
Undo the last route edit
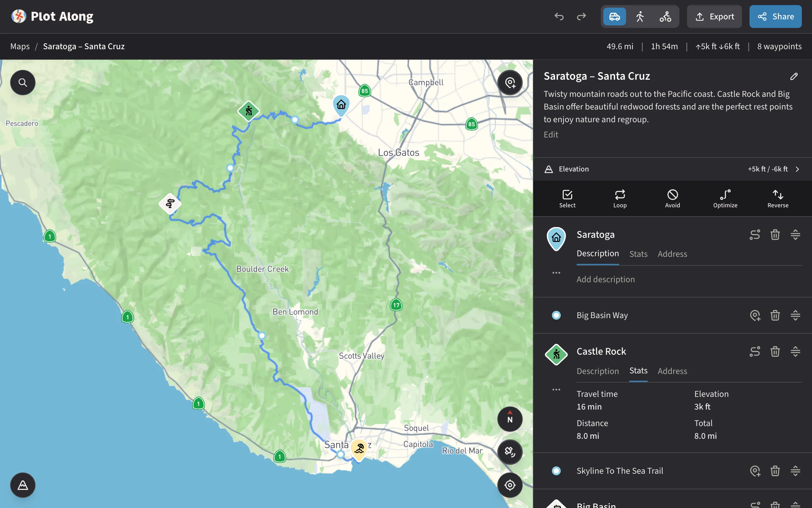(559, 17)
